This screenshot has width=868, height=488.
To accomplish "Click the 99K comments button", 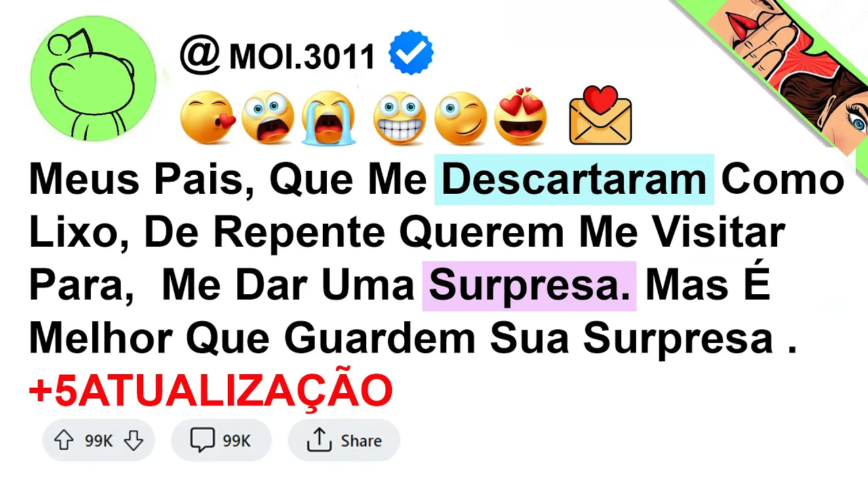I will [221, 441].
